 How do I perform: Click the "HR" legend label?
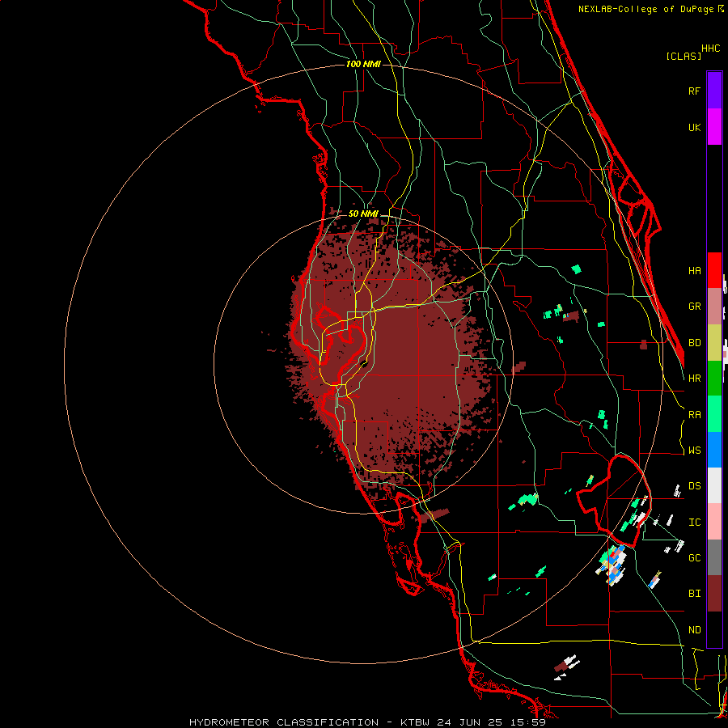click(694, 379)
